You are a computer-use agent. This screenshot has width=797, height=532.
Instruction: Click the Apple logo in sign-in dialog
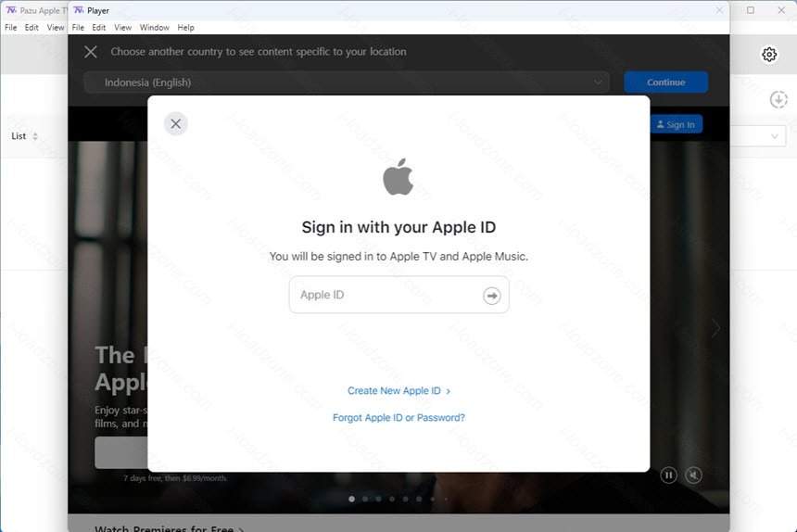click(398, 177)
